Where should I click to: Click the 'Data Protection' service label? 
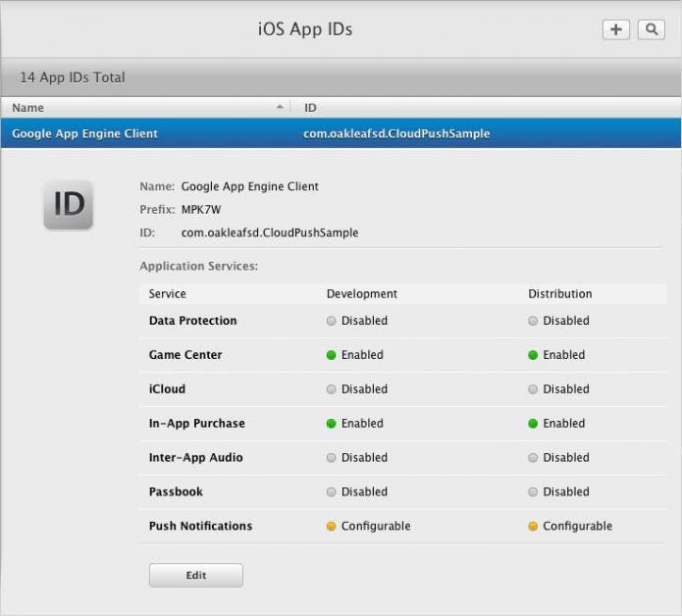point(192,321)
